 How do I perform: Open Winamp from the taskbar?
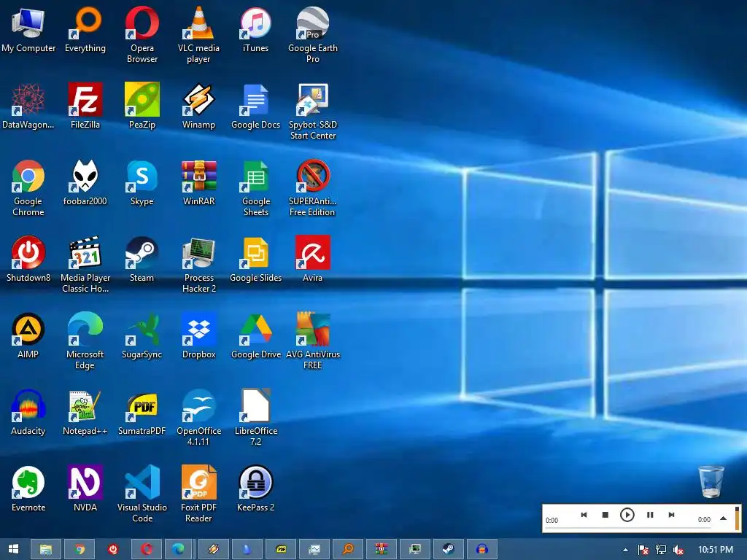pyautogui.click(x=213, y=550)
